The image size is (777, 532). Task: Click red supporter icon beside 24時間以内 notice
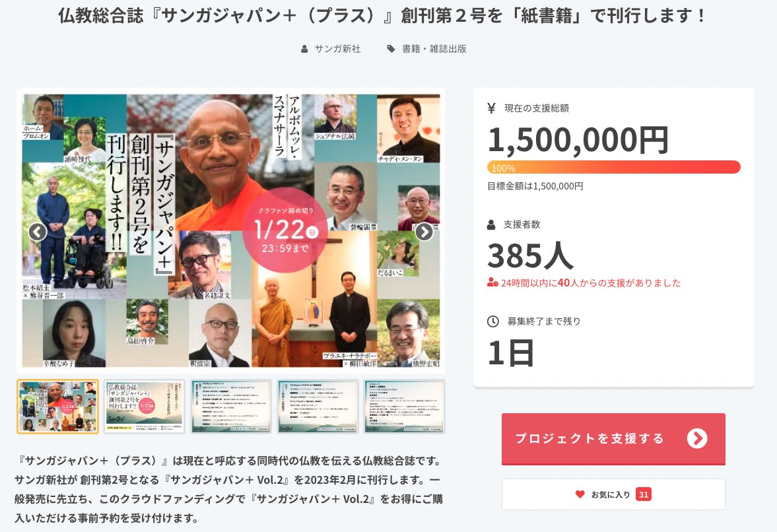tap(492, 283)
